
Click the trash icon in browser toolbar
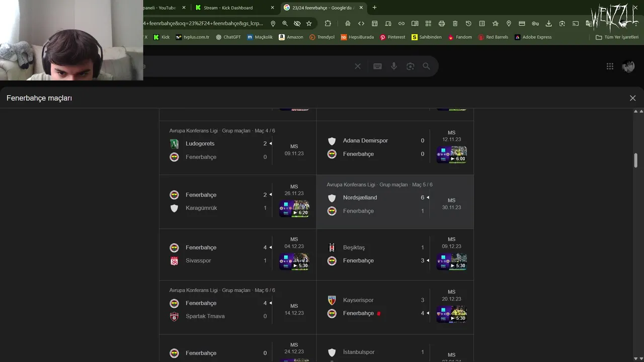(x=455, y=23)
